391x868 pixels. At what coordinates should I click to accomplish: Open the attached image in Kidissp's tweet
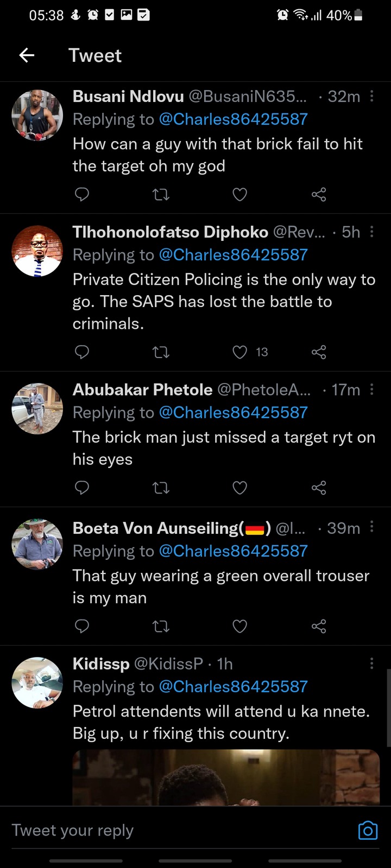coord(226,777)
